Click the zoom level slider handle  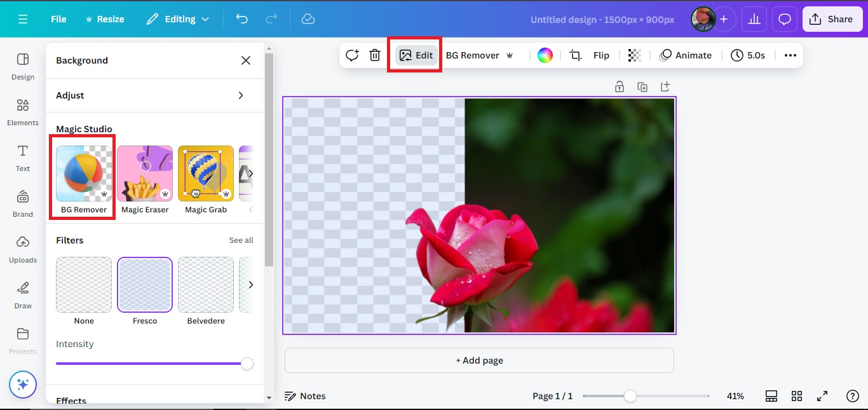point(630,396)
